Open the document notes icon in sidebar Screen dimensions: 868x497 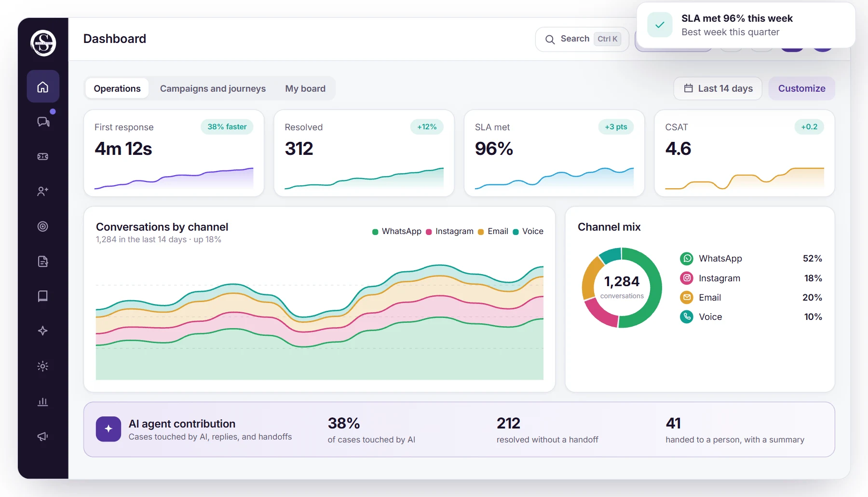pos(43,262)
